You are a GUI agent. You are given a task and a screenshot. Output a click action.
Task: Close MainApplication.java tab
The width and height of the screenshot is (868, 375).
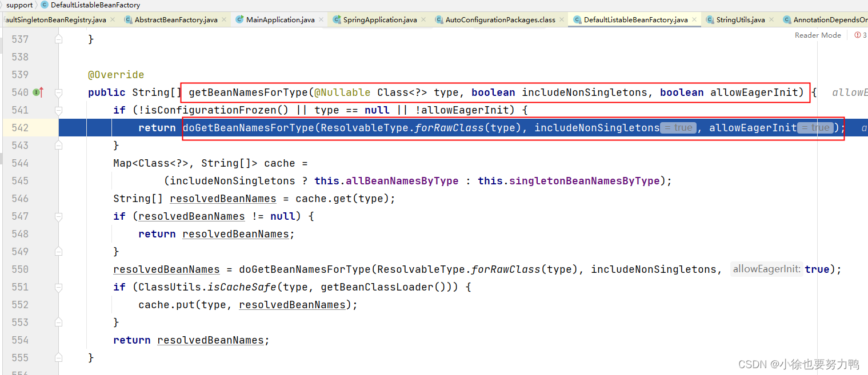[322, 19]
